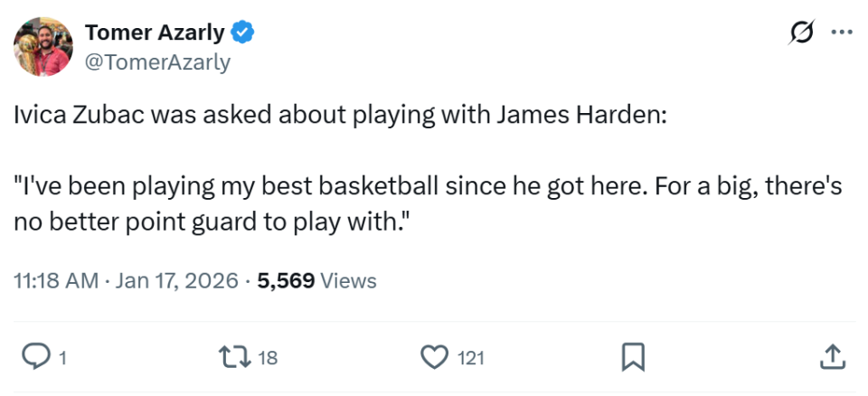Open the Grok explain-post icon
This screenshot has height=396, width=868.
coord(801,33)
